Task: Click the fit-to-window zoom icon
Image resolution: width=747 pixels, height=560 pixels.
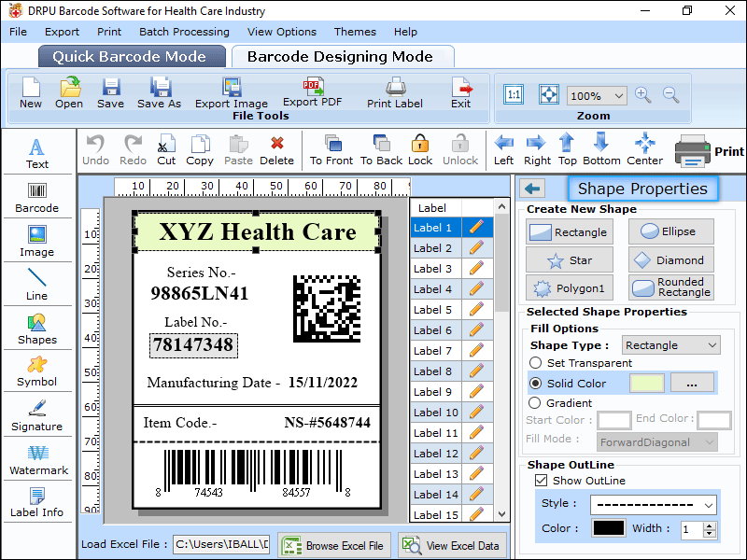Action: coord(549,94)
